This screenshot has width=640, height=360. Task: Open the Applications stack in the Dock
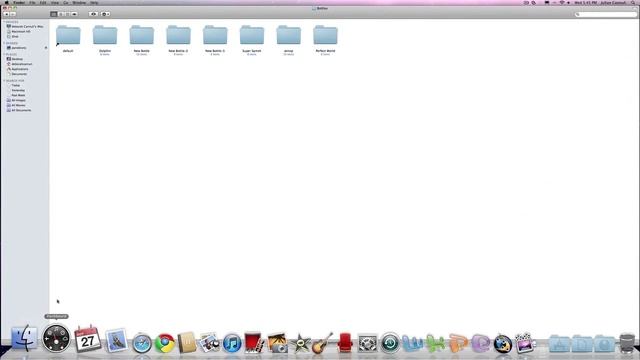tap(560, 344)
